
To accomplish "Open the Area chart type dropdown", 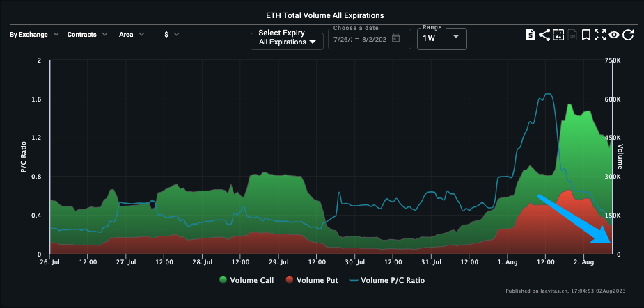I will tap(132, 35).
